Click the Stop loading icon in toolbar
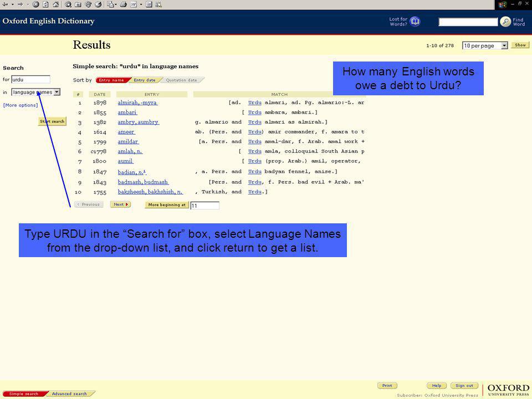532x399 pixels. (x=35, y=4)
